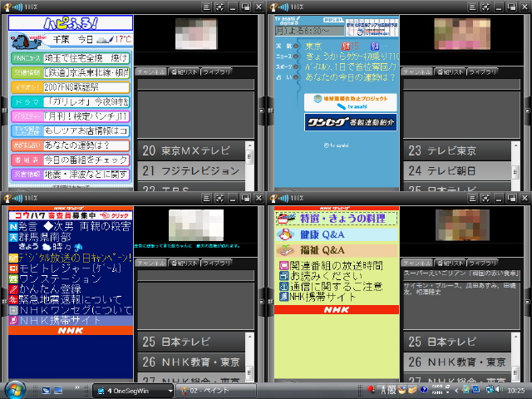Screen dimensions: 532x399
Task: Select the 占い bullet in tv asahi panel
Action: [x=296, y=77]
